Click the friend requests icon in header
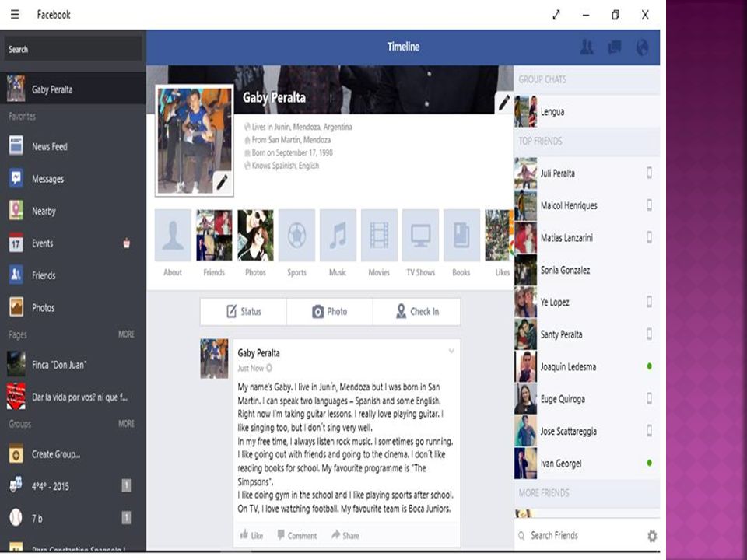747x560 pixels. click(587, 47)
